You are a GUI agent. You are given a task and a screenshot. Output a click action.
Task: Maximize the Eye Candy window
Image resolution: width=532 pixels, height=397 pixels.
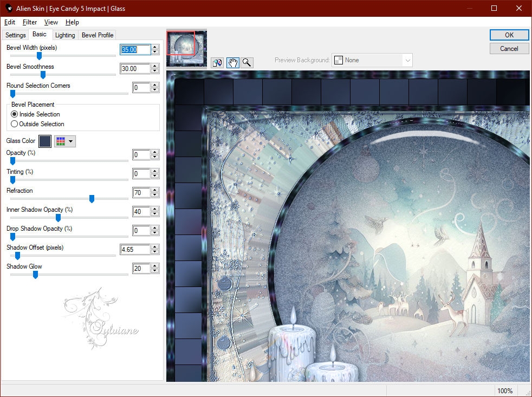[x=494, y=8]
